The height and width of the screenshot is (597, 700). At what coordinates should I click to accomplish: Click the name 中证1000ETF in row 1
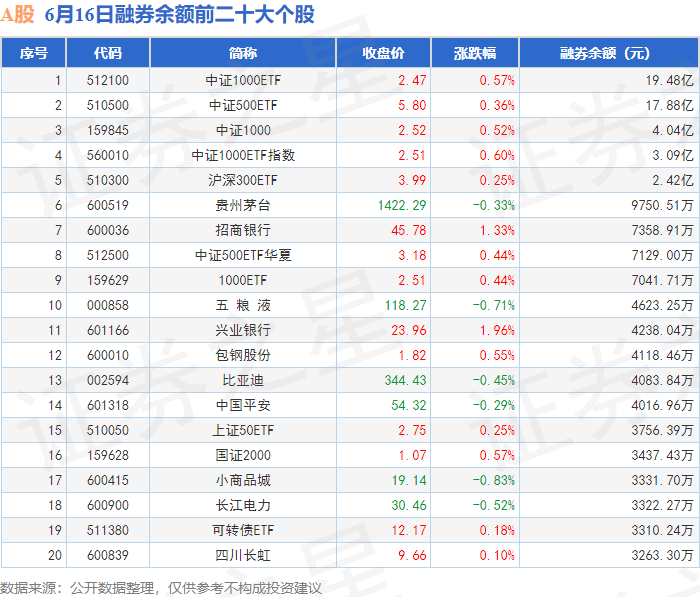point(243,80)
